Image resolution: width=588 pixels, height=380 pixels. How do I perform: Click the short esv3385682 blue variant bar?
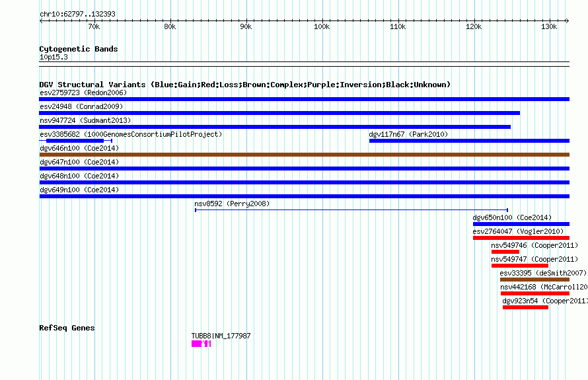tap(75, 141)
